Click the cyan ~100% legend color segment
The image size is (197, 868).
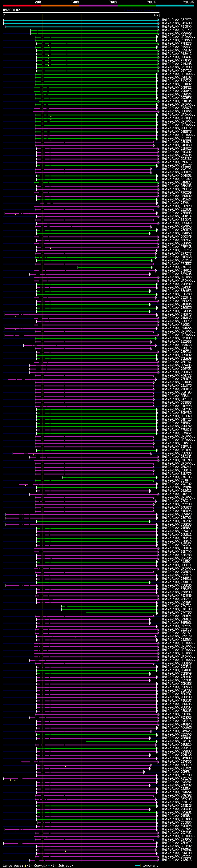[x=175, y=6]
